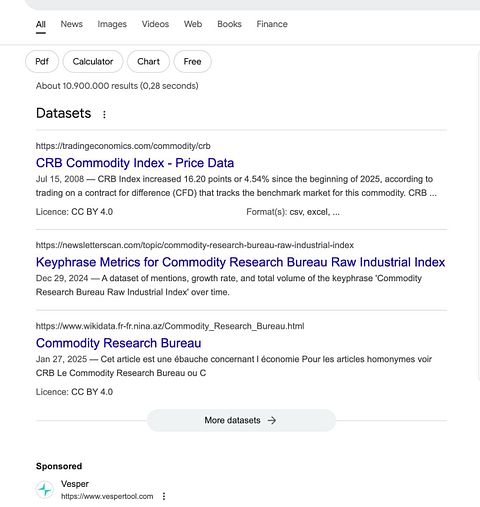Click the vespertool.com sponsored URL
The height and width of the screenshot is (507, 480).
point(107,496)
